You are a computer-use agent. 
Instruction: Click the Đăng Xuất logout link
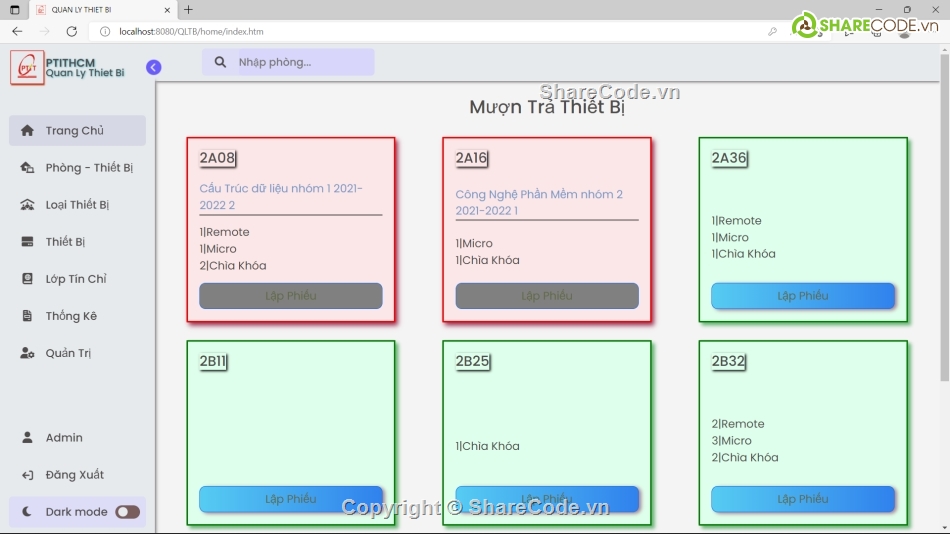pos(74,475)
